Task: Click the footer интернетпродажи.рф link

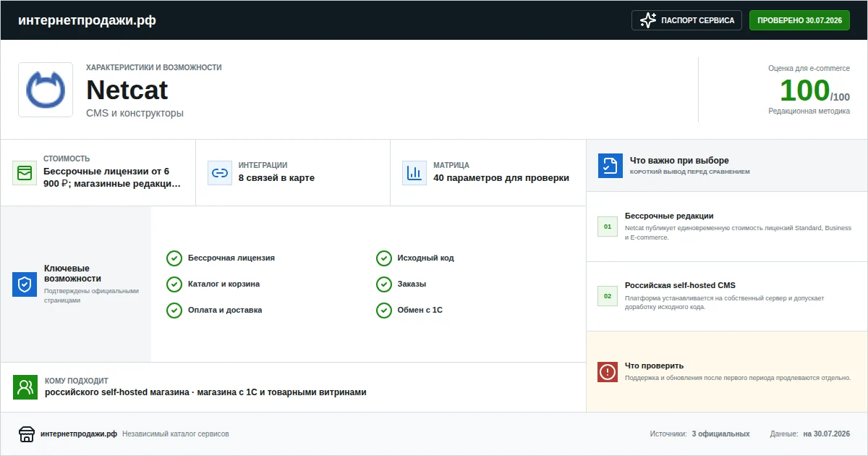Action: coord(79,434)
